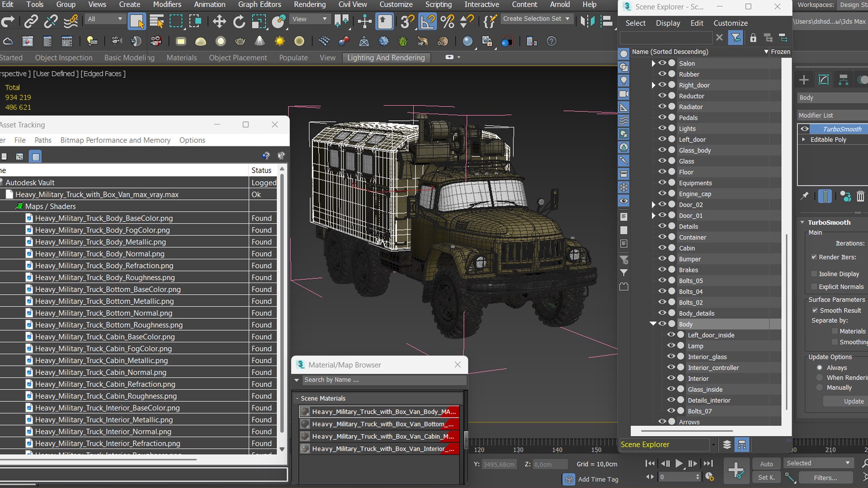Open Paths menu in Asset Tracking
This screenshot has height=488, width=868.
pyautogui.click(x=43, y=140)
